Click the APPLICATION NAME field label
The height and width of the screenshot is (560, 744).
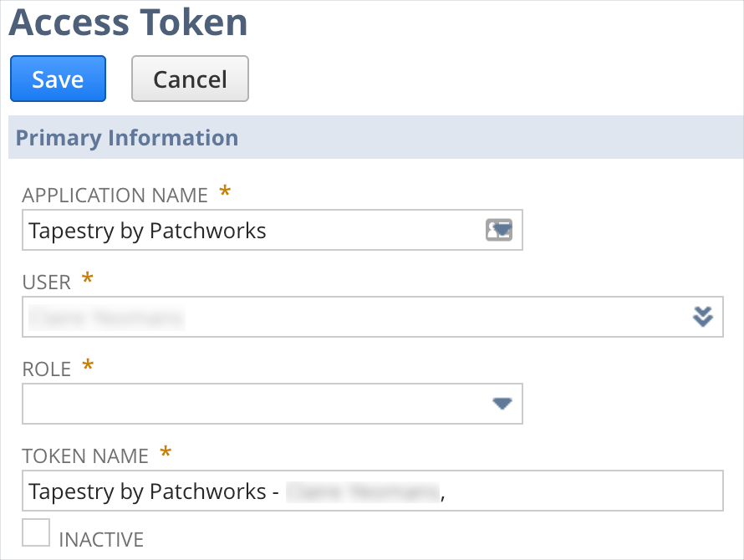click(115, 196)
